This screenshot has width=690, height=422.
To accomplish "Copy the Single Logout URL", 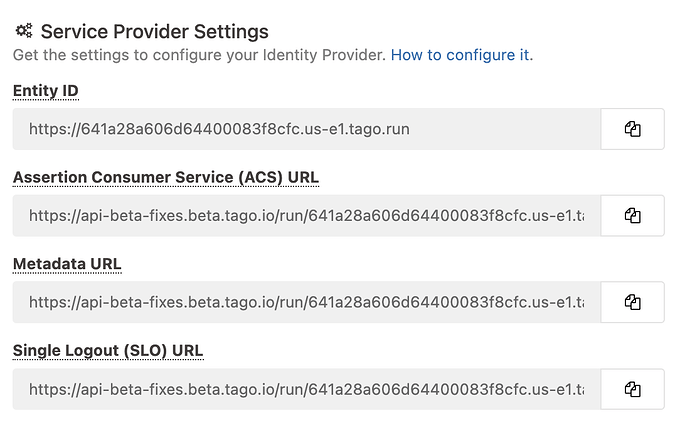I will point(632,388).
